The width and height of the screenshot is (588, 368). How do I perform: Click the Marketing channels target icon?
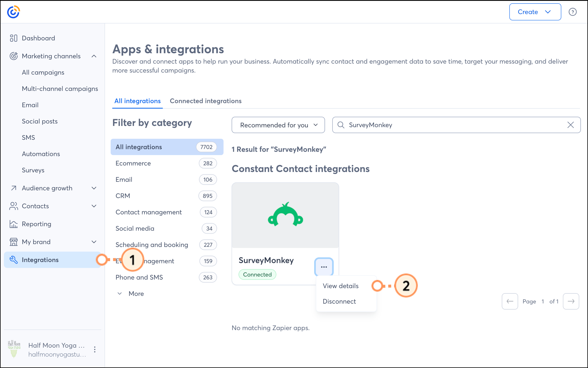pyautogui.click(x=13, y=56)
